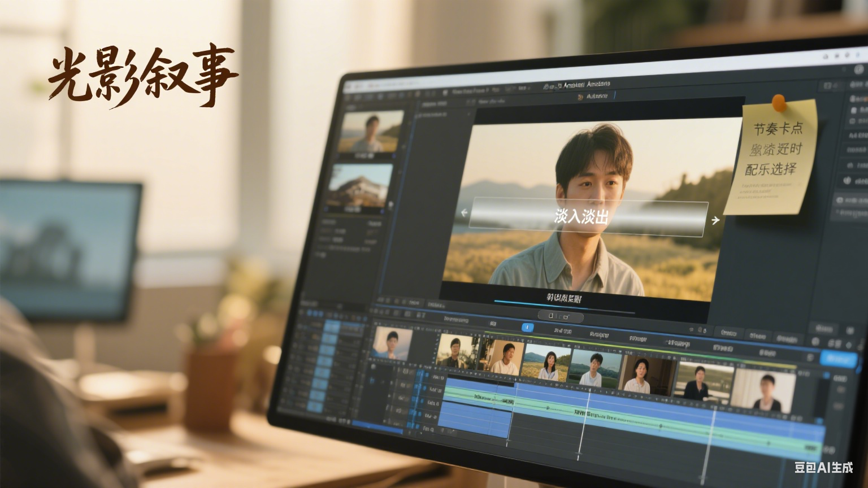Click the left arrow beside the 淡入淡出 bar

point(465,213)
